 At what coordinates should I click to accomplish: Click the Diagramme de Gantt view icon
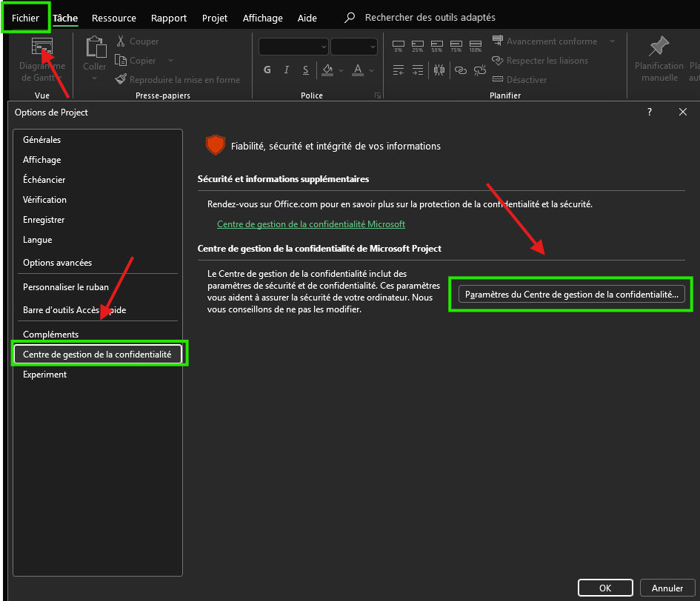(42, 47)
